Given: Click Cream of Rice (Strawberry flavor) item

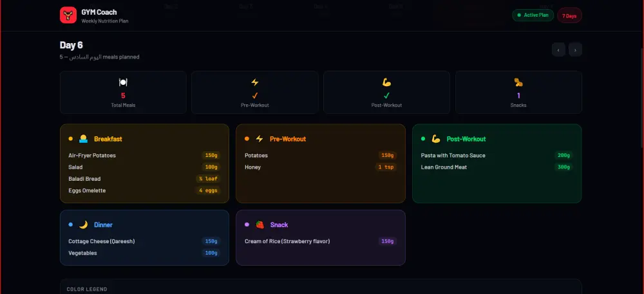Looking at the screenshot, I should (x=287, y=241).
